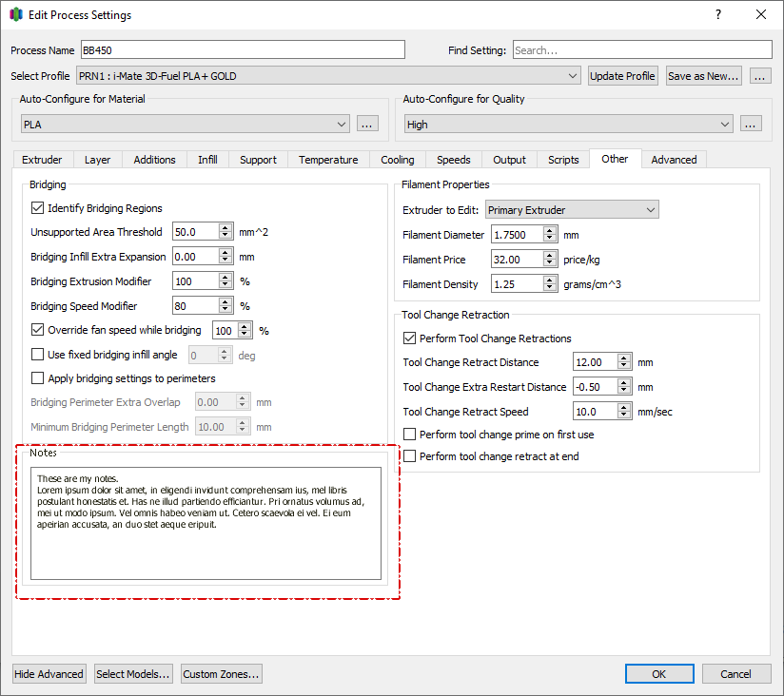This screenshot has width=784, height=696.
Task: Click Unsupported Area Threshold stepper arrows
Action: (x=225, y=232)
